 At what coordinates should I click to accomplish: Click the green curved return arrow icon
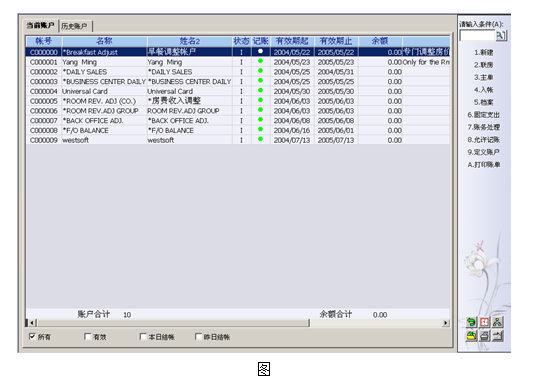click(x=471, y=322)
